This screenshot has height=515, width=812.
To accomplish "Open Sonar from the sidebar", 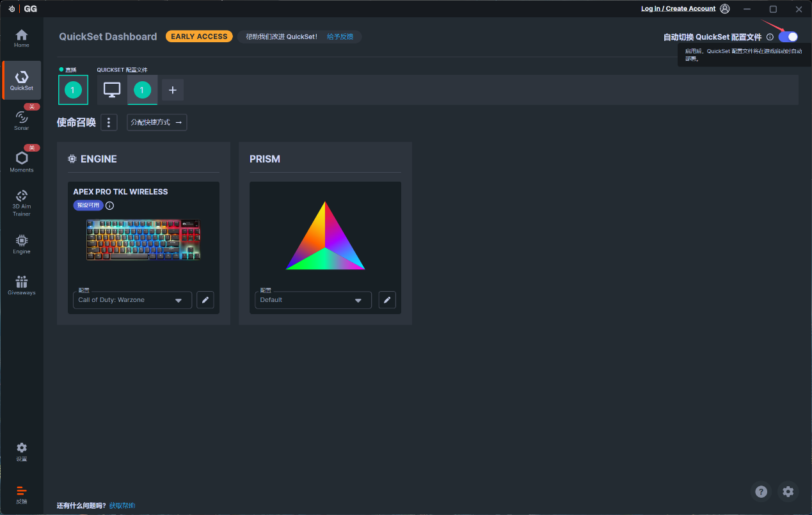I will (x=22, y=120).
